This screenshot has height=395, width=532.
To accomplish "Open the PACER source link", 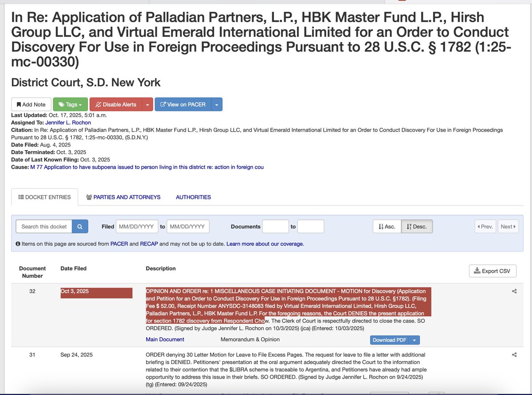I will (119, 244).
